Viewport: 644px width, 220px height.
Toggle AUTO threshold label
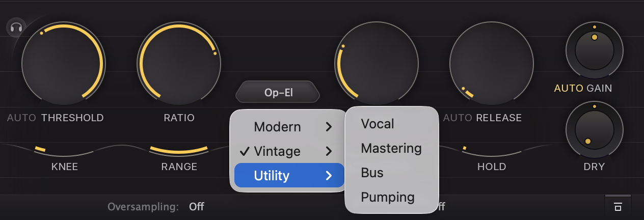click(x=21, y=118)
